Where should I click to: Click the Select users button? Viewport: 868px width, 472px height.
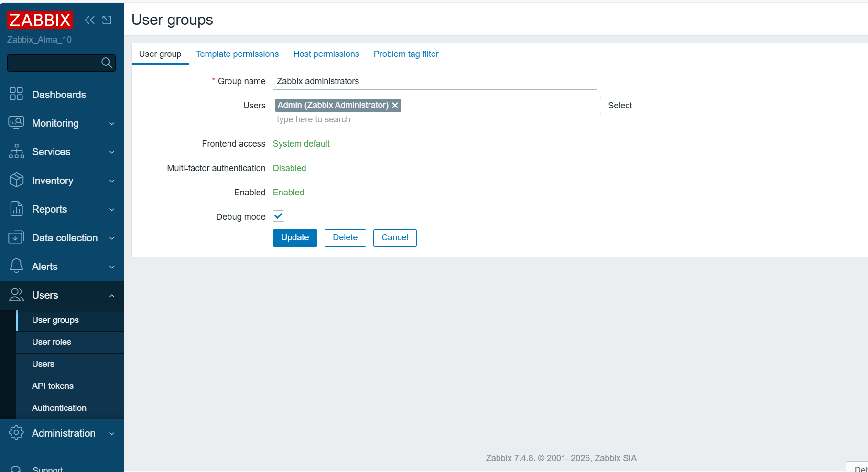point(619,106)
